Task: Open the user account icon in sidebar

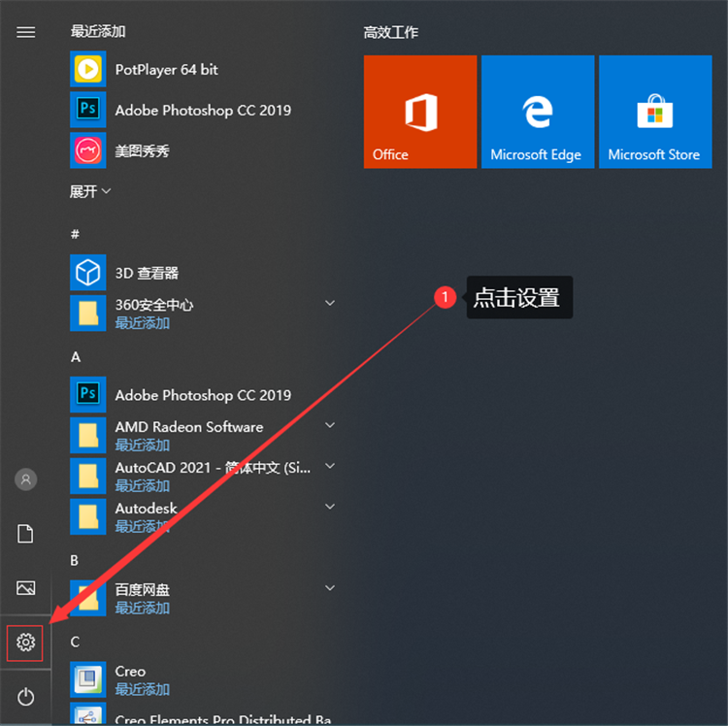Action: (x=25, y=479)
